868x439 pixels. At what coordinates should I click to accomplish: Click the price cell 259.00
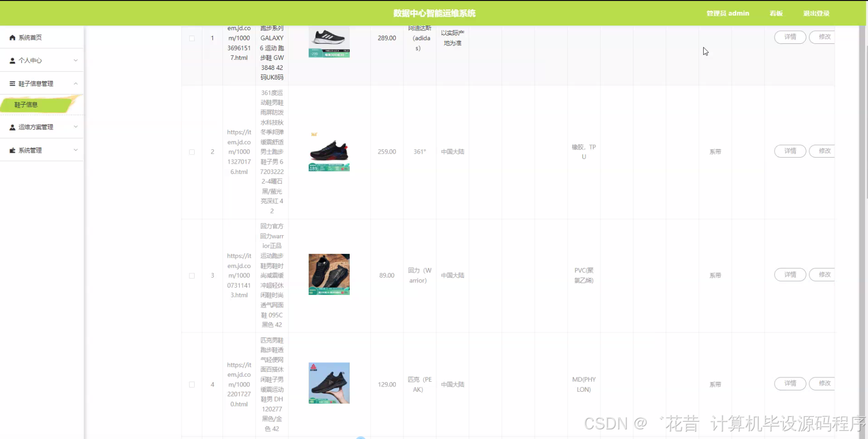387,152
